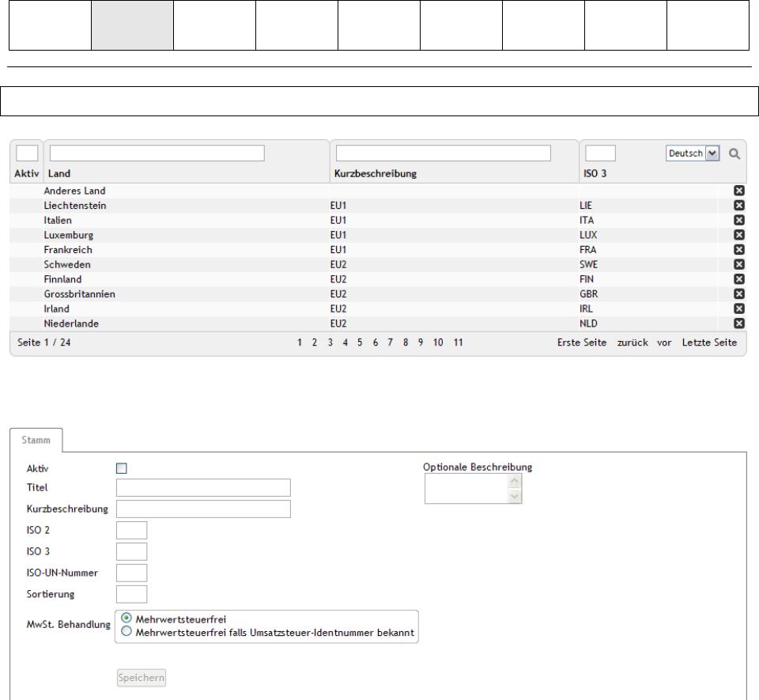The width and height of the screenshot is (759, 700).
Task: Focus the Kurzbeschreibung field in the Stamm form
Action: tap(203, 509)
